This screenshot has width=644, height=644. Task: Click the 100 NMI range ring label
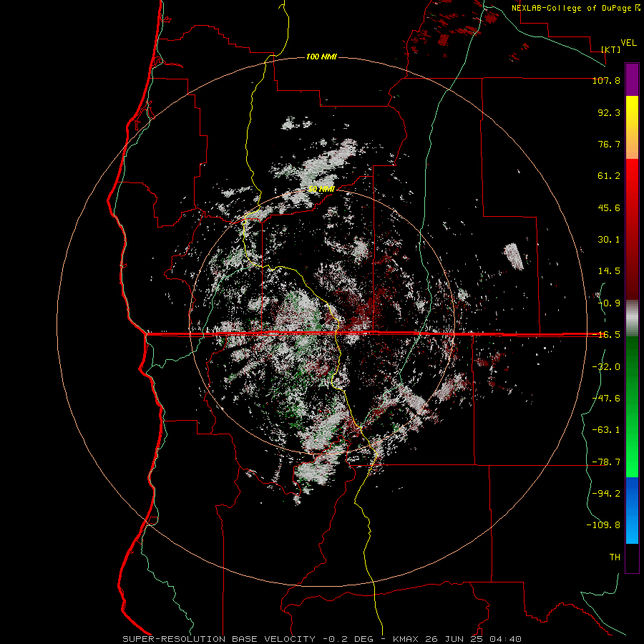coord(321,57)
